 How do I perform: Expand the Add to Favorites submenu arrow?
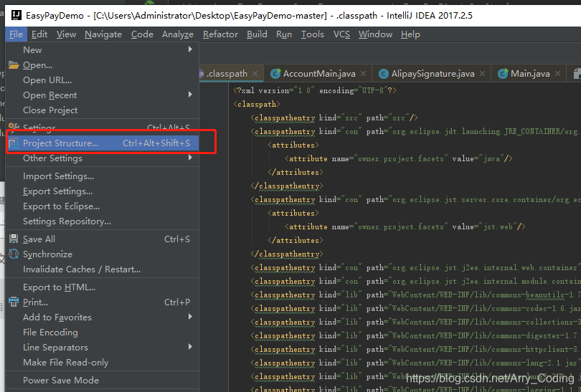[190, 317]
